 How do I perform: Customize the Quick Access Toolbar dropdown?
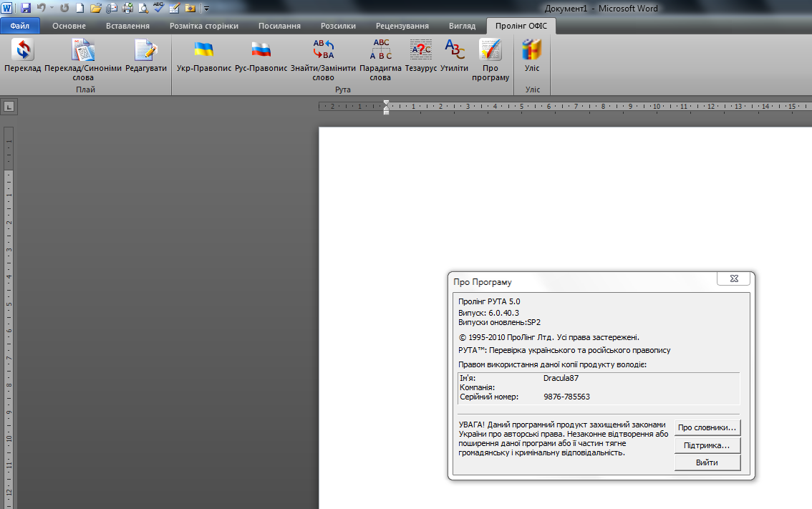(207, 9)
